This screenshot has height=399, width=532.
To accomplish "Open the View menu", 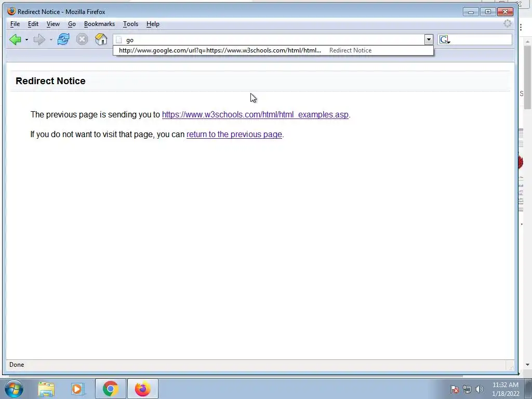I will pyautogui.click(x=53, y=24).
